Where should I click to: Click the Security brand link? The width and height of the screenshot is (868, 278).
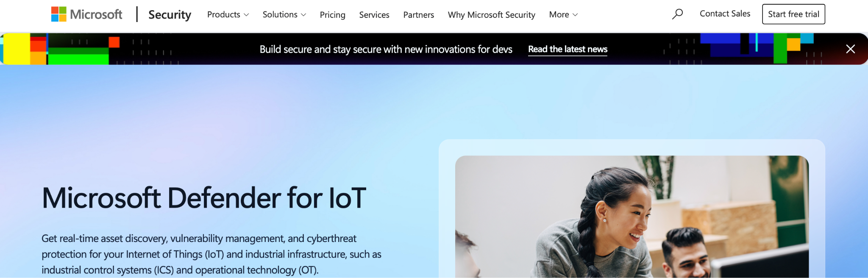point(170,15)
